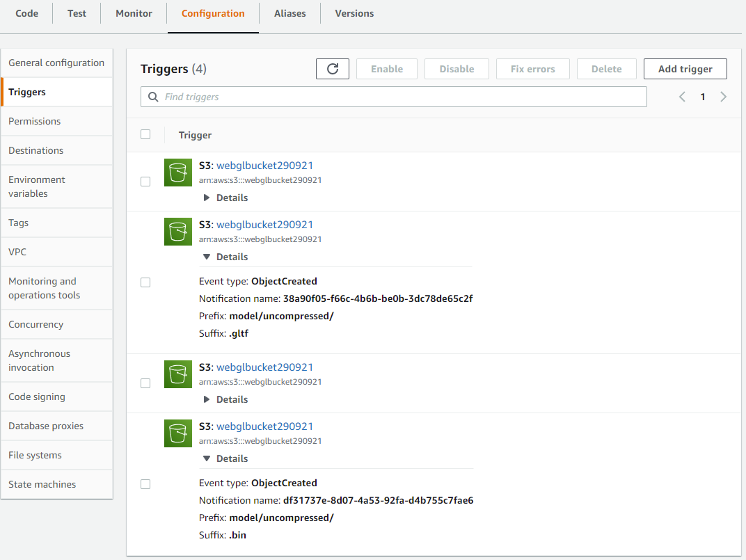Click the S3 bucket icon of the .bin trigger
Image resolution: width=746 pixels, height=560 pixels.
[x=178, y=433]
